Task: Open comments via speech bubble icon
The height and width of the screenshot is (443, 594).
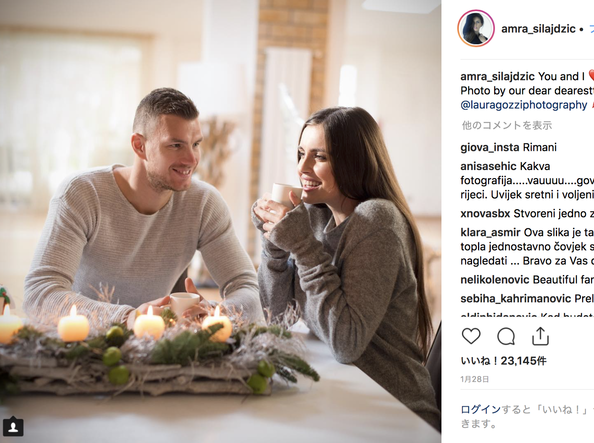Action: click(x=506, y=336)
